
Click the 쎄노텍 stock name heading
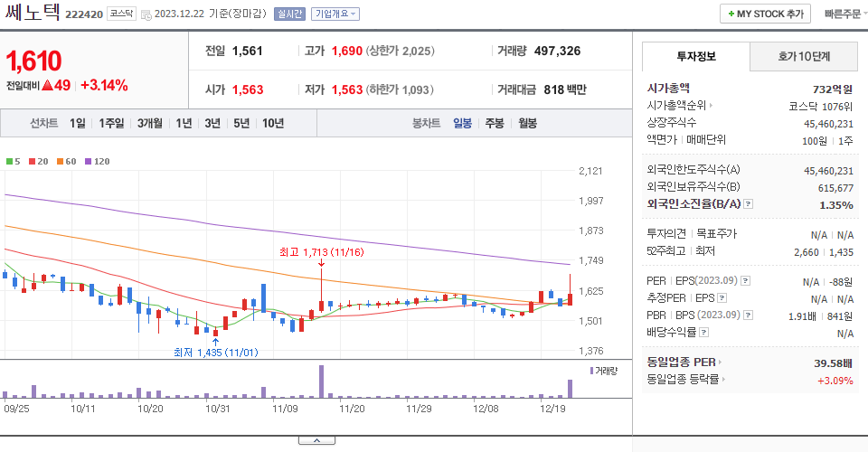point(33,12)
